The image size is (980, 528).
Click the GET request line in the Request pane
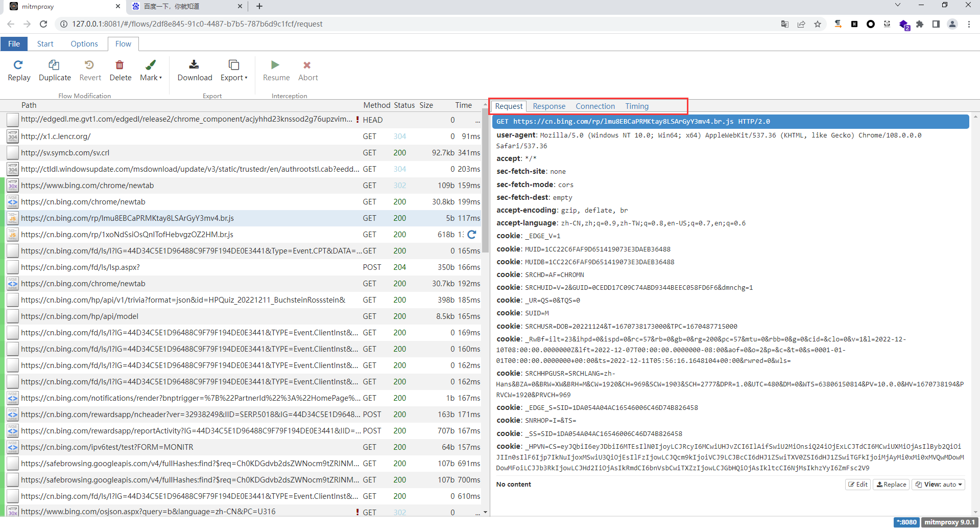(730, 122)
